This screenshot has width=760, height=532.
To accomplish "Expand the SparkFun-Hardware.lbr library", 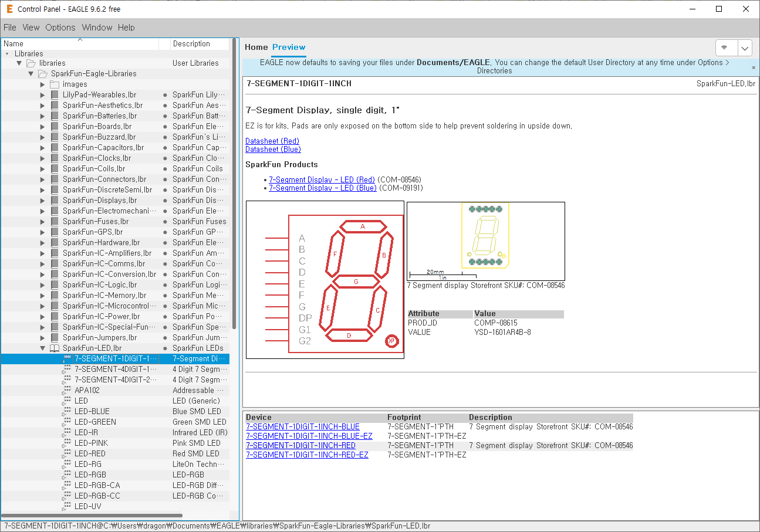I will coord(42,242).
